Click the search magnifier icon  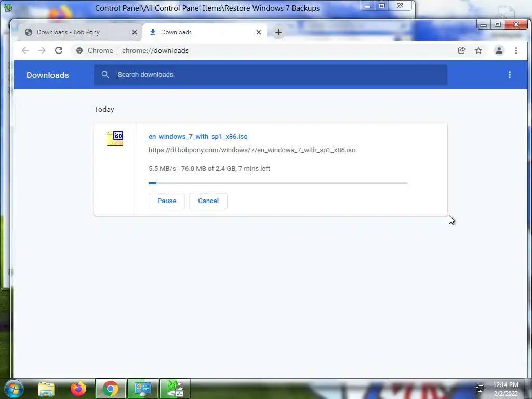[105, 75]
